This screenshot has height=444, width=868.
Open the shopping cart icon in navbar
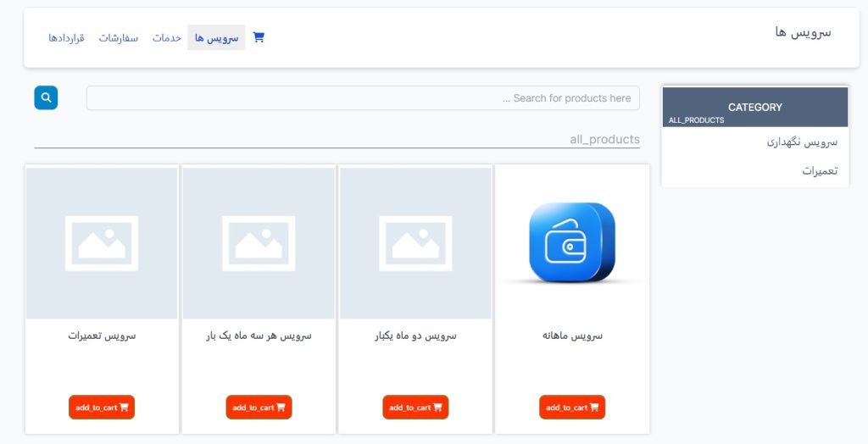pyautogui.click(x=259, y=38)
